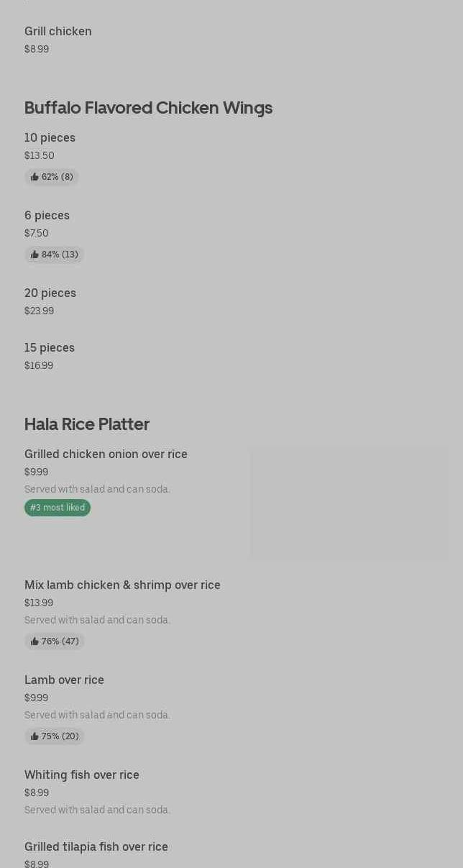This screenshot has height=868, width=463.
Task: Click thumbs-up icon beside 76% (47) rating
Action: pos(35,641)
